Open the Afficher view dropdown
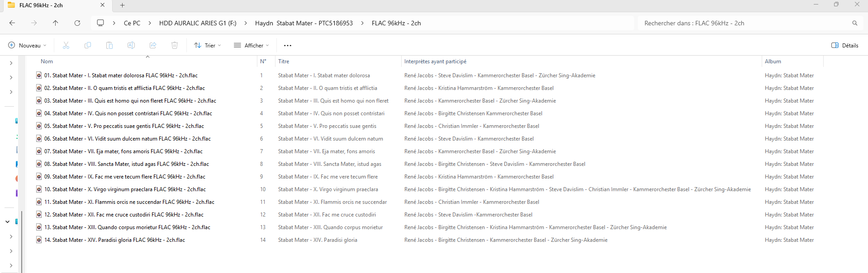868x273 pixels. [251, 45]
